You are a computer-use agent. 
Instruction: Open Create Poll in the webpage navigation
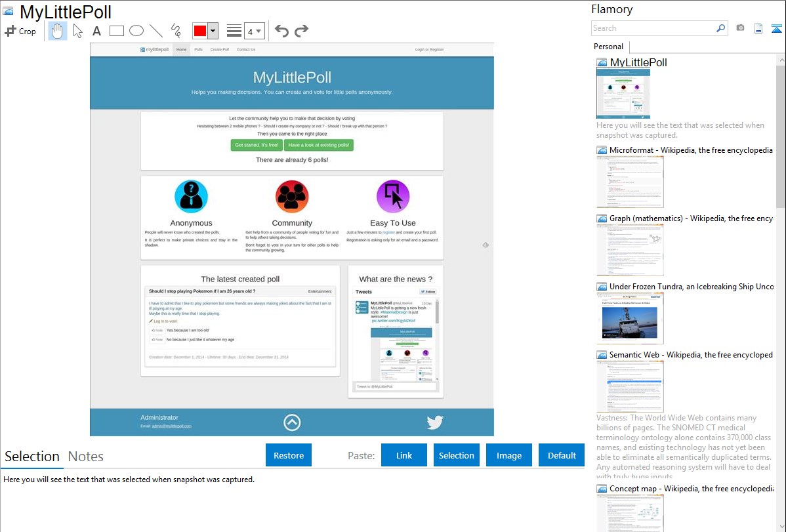[x=220, y=50]
